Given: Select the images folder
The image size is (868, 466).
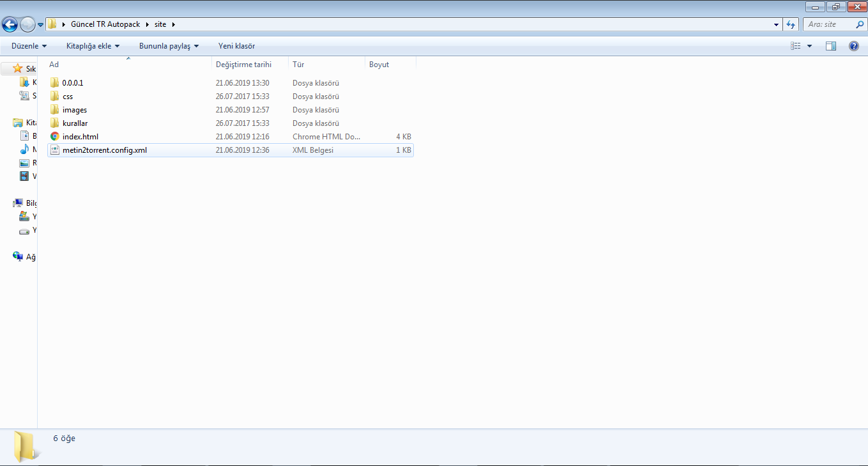Looking at the screenshot, I should point(74,110).
